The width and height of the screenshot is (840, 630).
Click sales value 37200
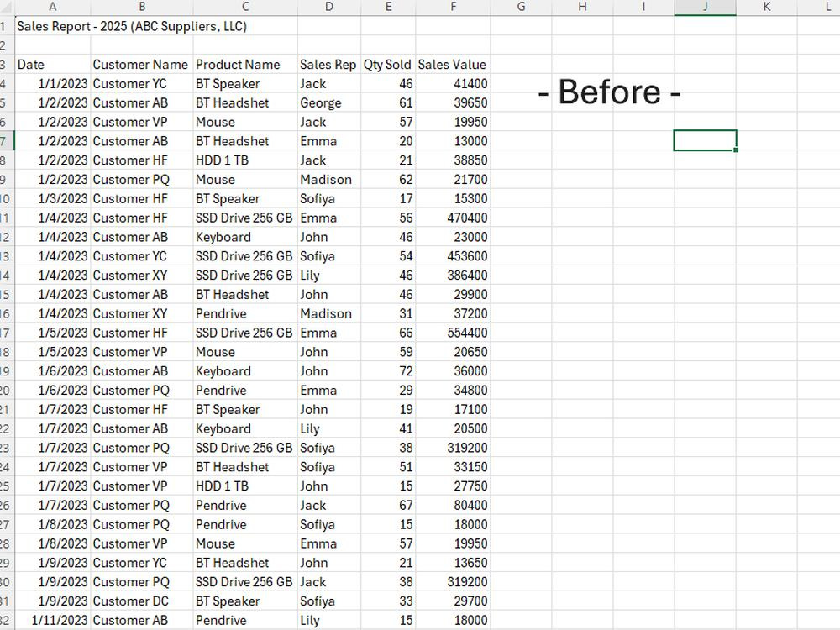454,314
